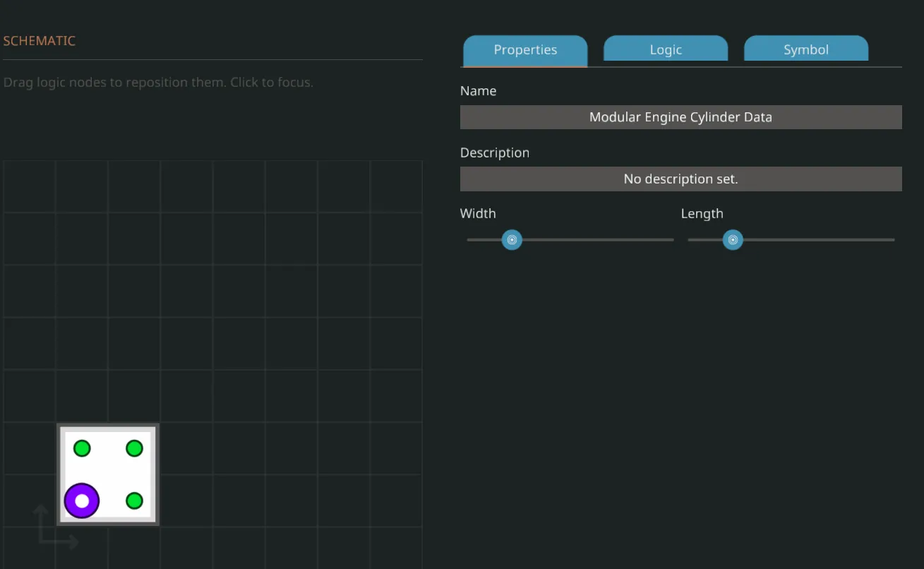The height and width of the screenshot is (569, 924).
Task: Click the upper-left green node on the microcontroller
Action: click(82, 448)
